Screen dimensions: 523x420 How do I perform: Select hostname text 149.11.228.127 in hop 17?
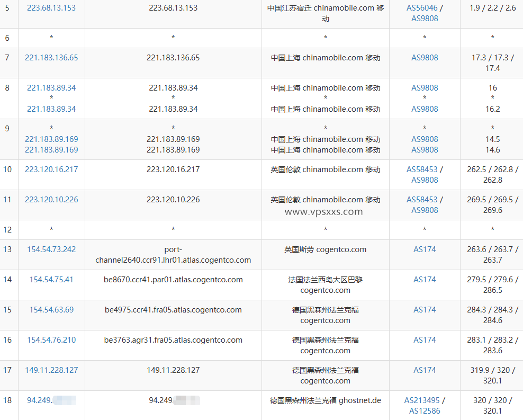[173, 370]
